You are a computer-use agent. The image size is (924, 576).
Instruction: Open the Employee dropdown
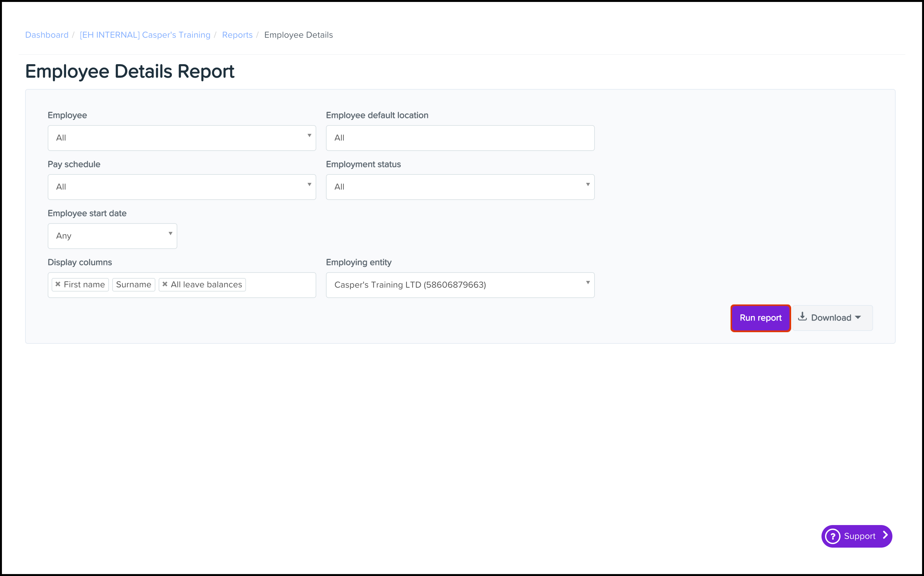182,138
